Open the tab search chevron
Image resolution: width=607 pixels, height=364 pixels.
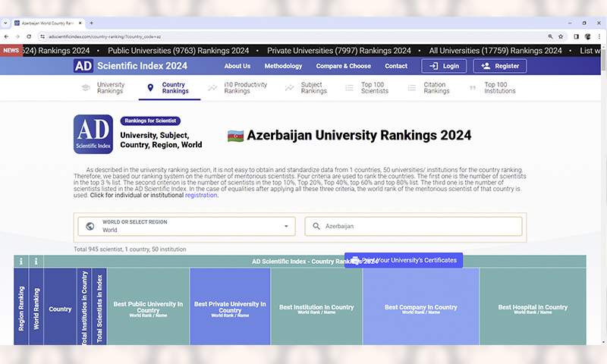[5, 23]
